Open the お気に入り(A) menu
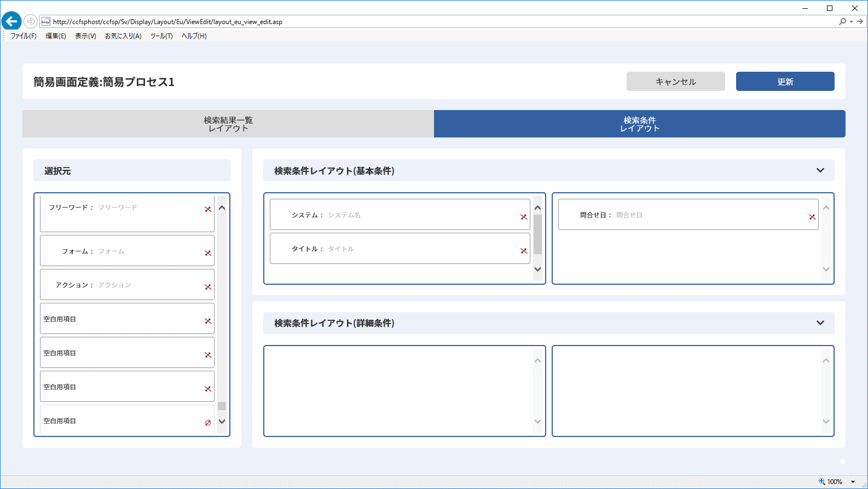Image resolution: width=868 pixels, height=489 pixels. [x=123, y=36]
